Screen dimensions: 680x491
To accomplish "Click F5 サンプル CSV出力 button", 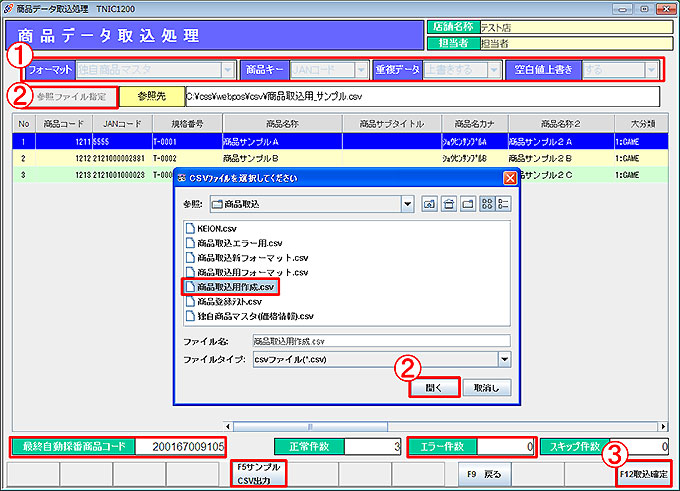I will [x=258, y=472].
